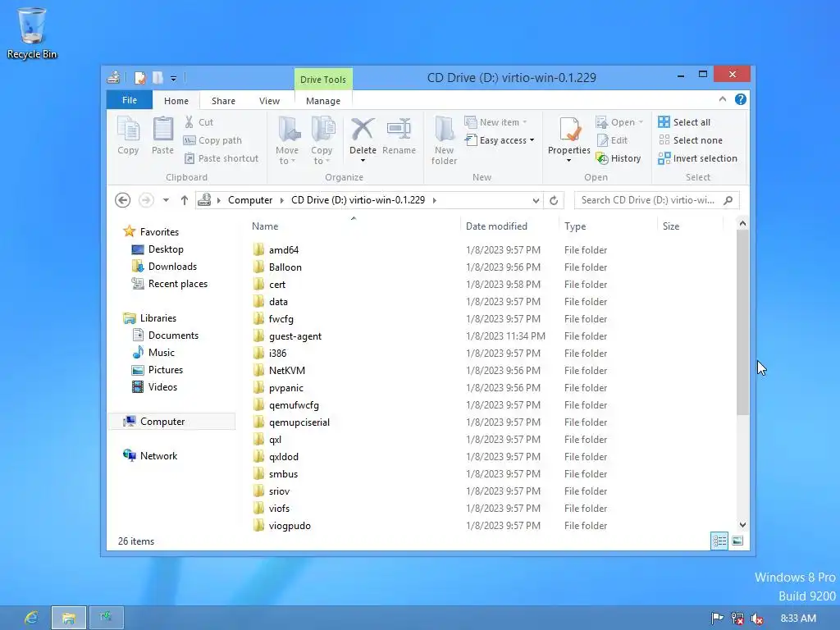Click Select none in ribbon
Image resolution: width=840 pixels, height=630 pixels.
coord(691,140)
